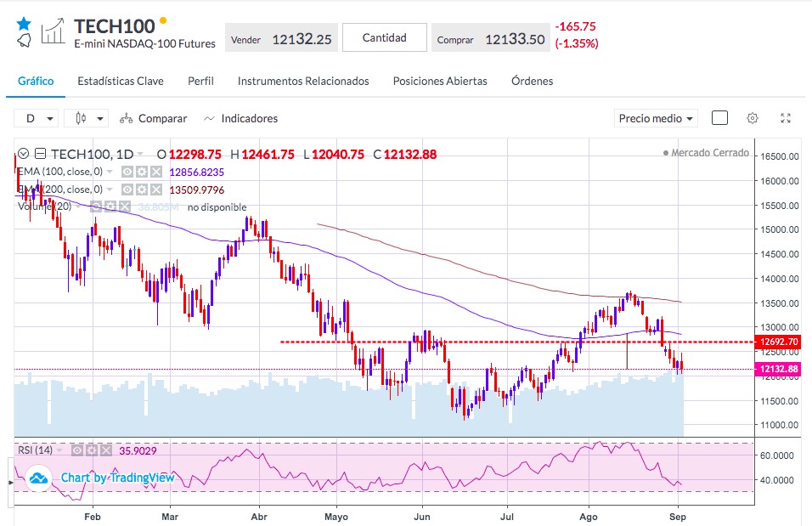Click the Mercado Cerrado status indicator
812x526 pixels.
click(x=706, y=153)
